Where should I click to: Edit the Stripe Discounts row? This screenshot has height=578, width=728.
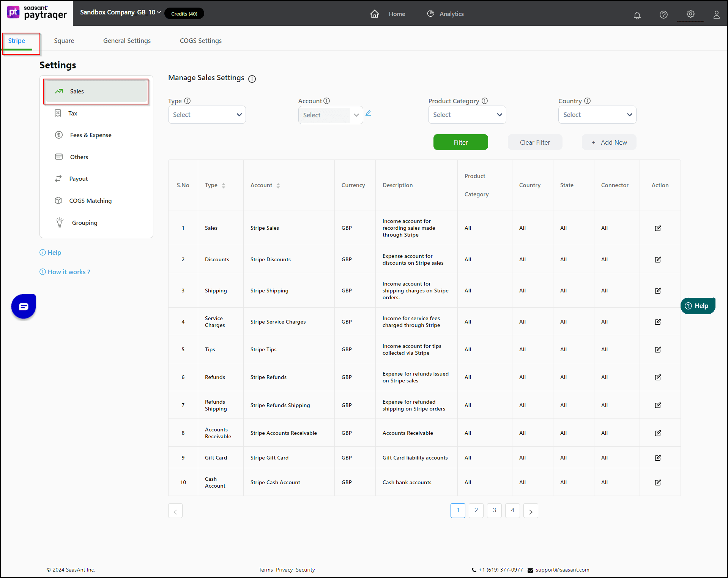[658, 260]
